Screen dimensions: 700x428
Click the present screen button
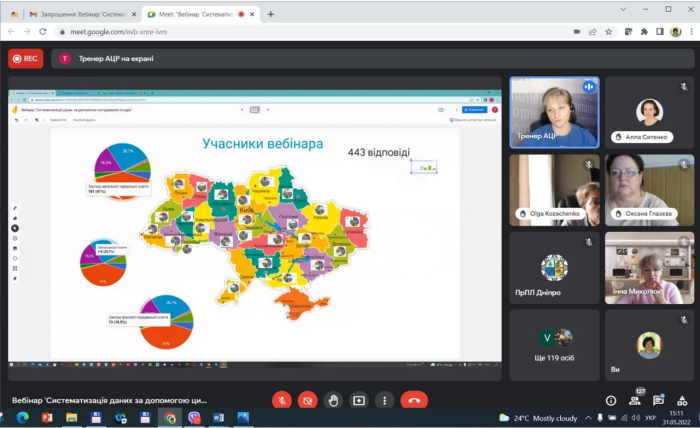coord(359,400)
